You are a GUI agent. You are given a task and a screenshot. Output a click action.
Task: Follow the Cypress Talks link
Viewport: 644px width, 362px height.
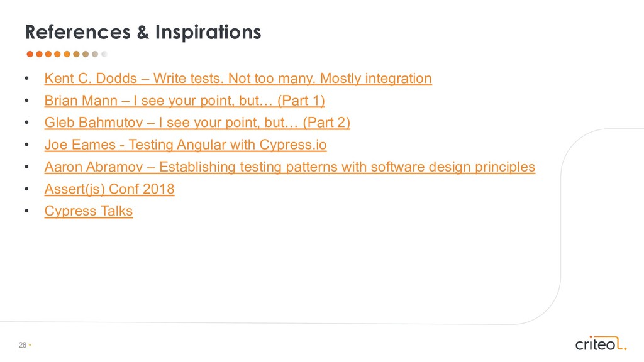coord(89,211)
